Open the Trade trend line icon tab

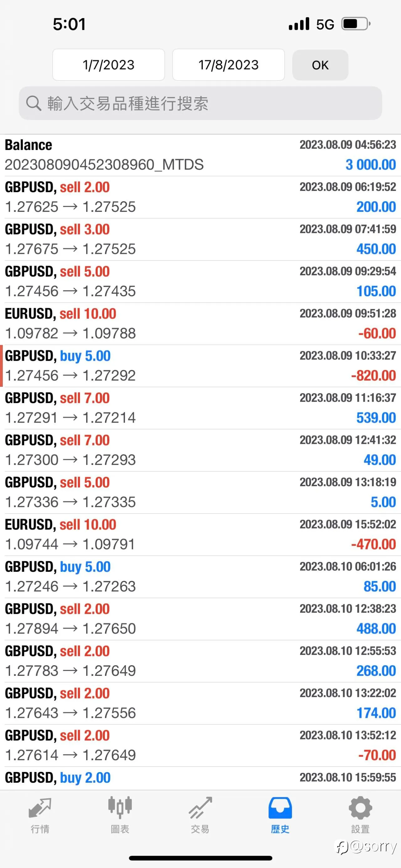(200, 808)
